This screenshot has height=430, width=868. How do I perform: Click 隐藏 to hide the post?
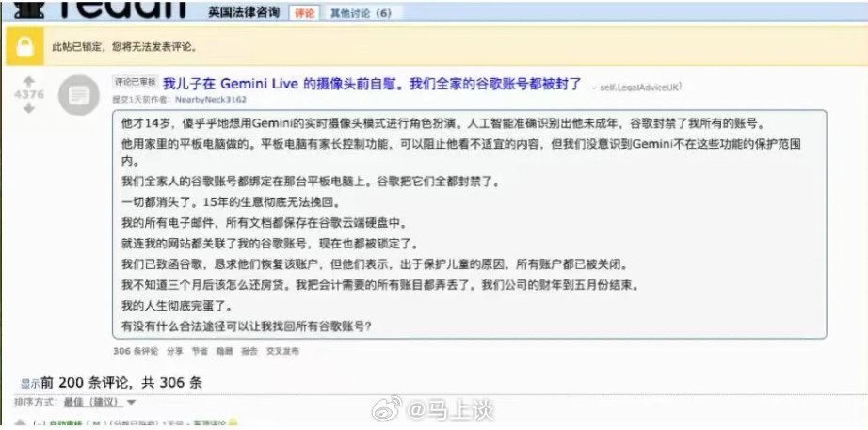pyautogui.click(x=224, y=351)
